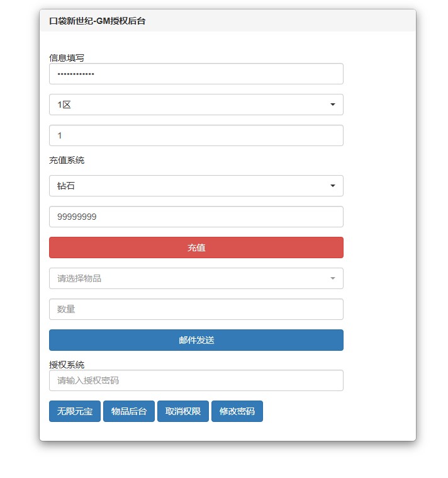Click the 授权系统 section label
Screen dimensions: 448x478
(67, 364)
